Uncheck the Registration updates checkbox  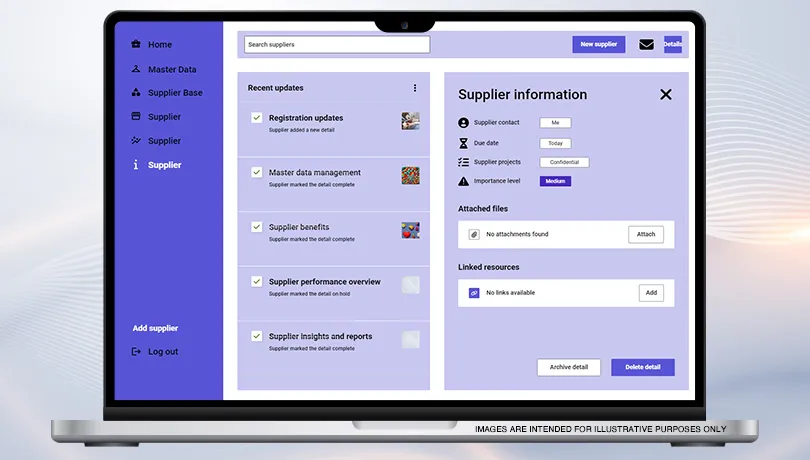pyautogui.click(x=257, y=118)
